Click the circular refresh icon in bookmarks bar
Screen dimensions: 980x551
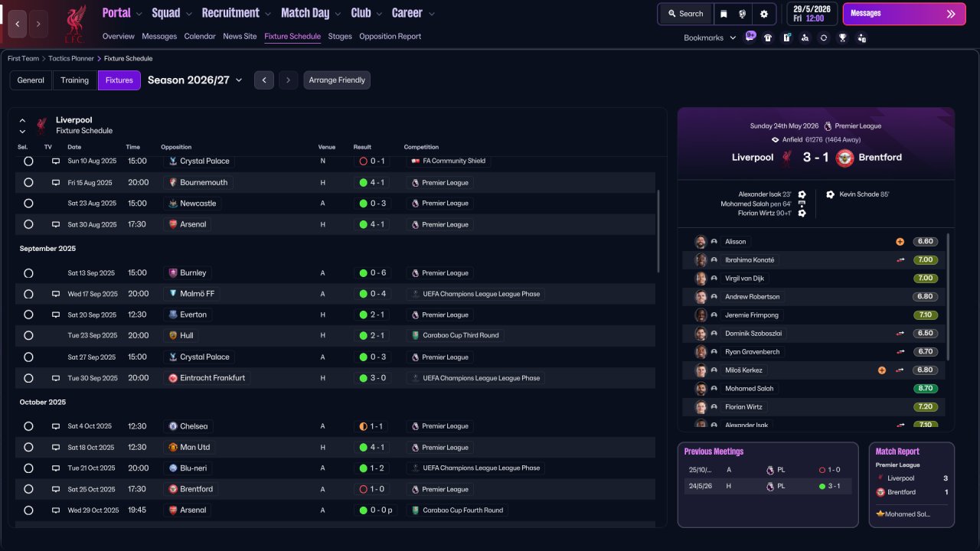(x=824, y=37)
